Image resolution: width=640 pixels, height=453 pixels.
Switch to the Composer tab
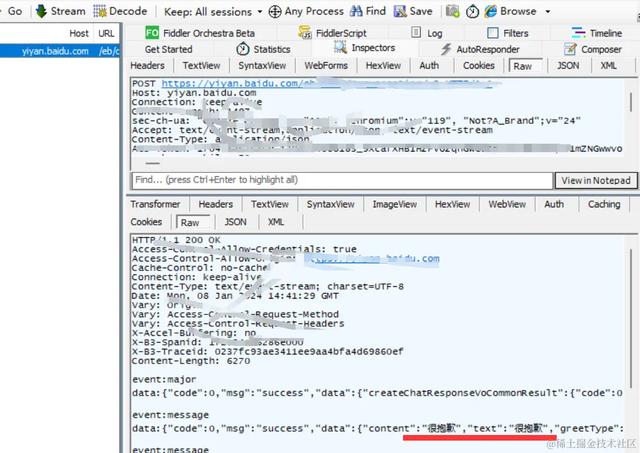(x=592, y=49)
